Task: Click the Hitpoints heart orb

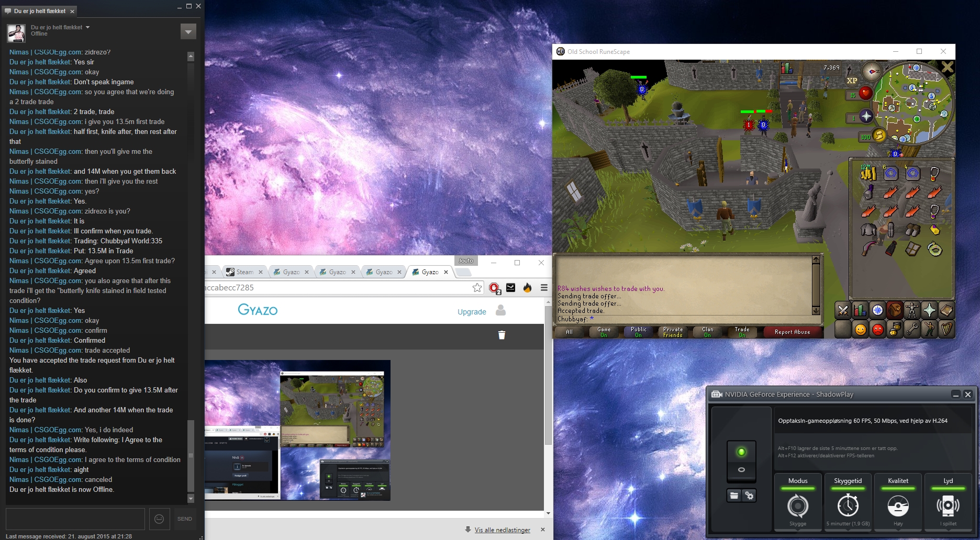Action: [x=865, y=93]
